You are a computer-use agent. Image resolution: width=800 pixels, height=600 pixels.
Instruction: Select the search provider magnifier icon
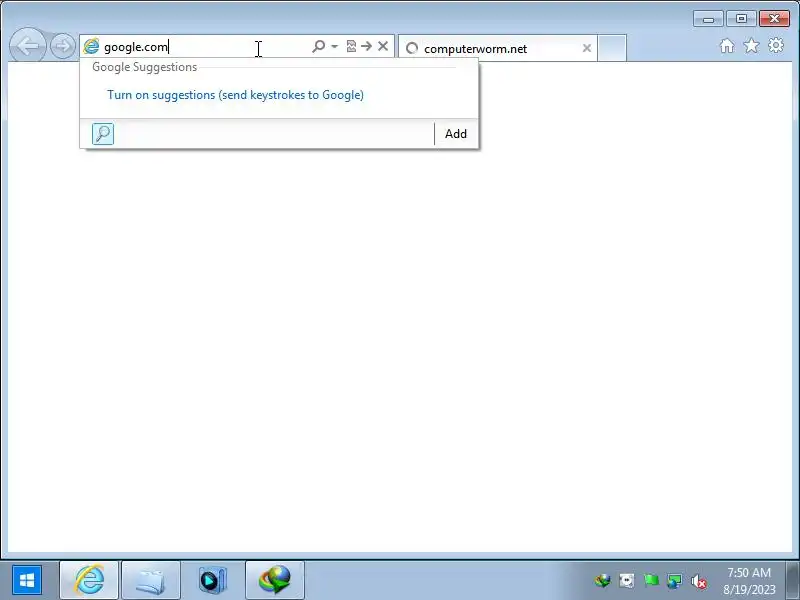click(103, 134)
